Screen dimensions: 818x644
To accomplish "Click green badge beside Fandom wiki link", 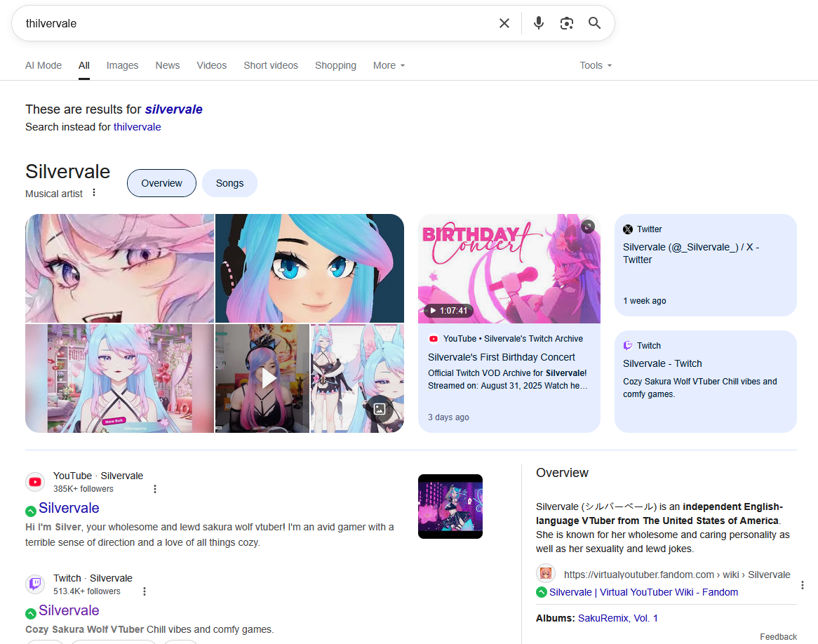I will [x=542, y=592].
